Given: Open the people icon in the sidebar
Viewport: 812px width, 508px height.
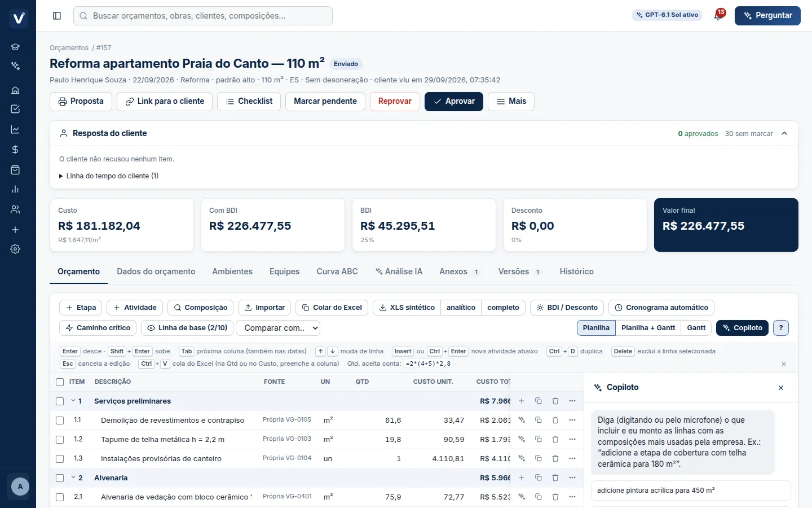Looking at the screenshot, I should click(15, 209).
